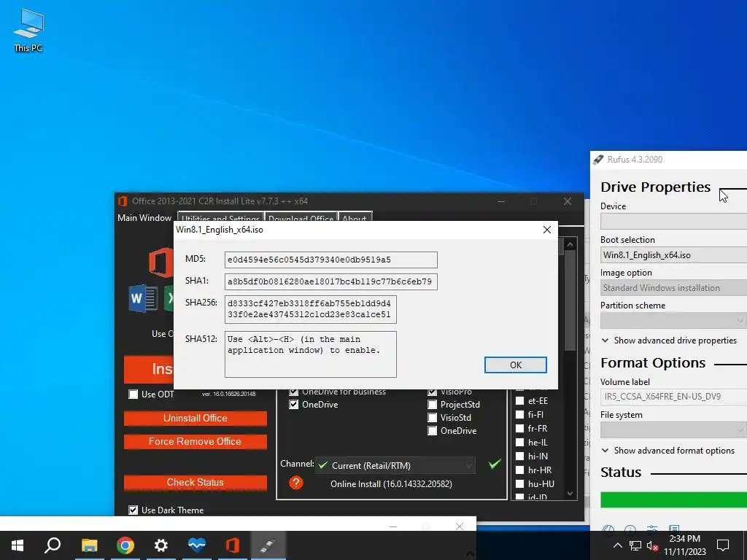Viewport: 747px width, 560px height.
Task: Switch to the Office installer taskbar icon
Action: 233,545
